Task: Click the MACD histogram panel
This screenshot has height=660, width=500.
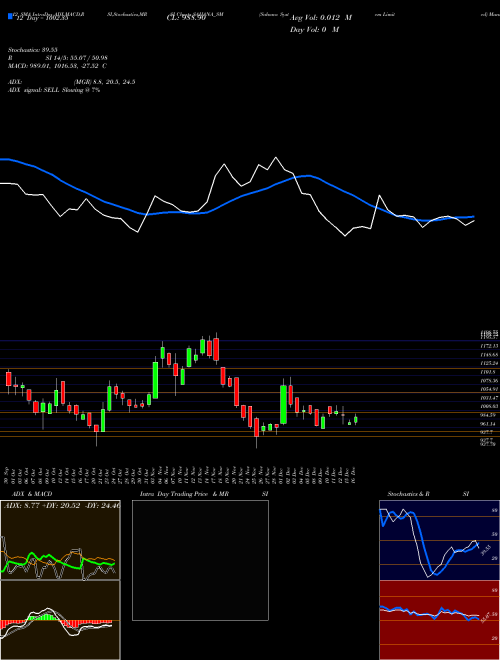Action: click(x=60, y=620)
